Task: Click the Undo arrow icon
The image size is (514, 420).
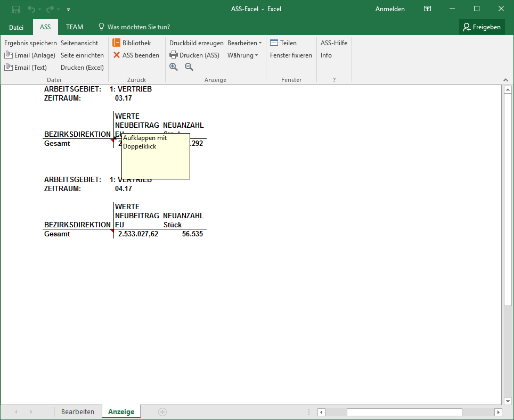Action: 31,9
